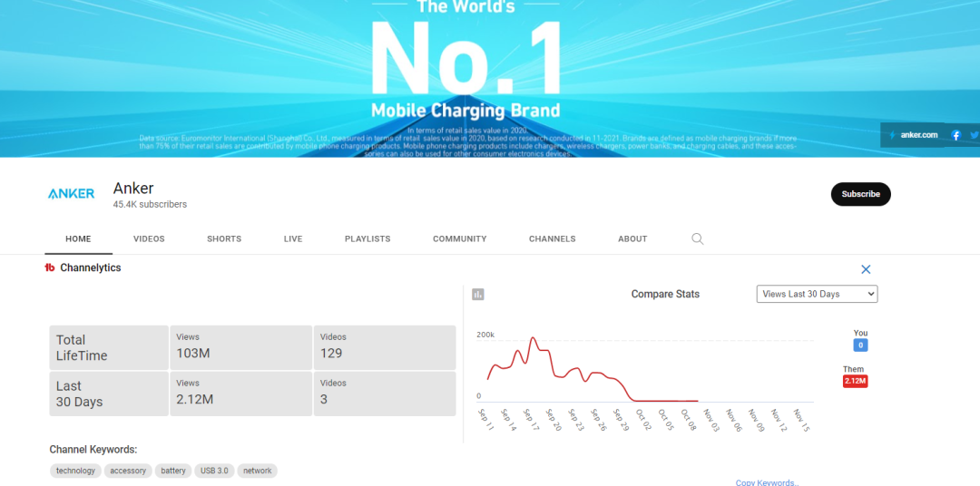Open the Twitter icon link in banner
This screenshot has width=980, height=486.
point(975,135)
